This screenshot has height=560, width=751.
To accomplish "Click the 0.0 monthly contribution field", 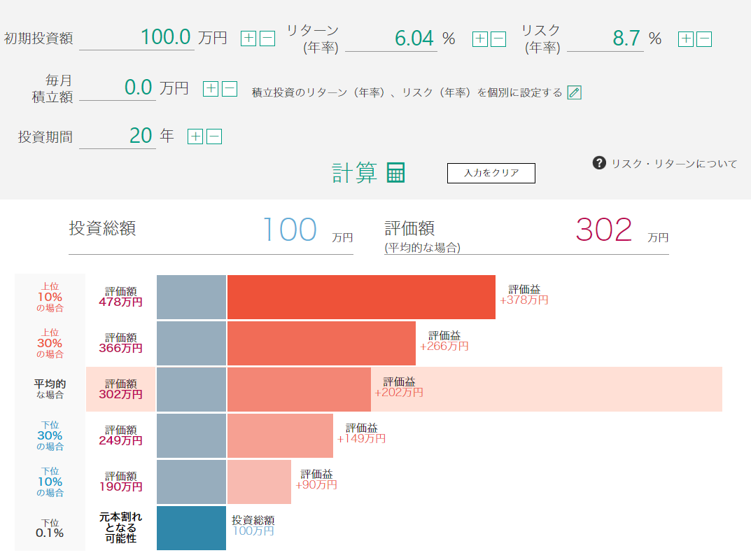I will [x=118, y=87].
